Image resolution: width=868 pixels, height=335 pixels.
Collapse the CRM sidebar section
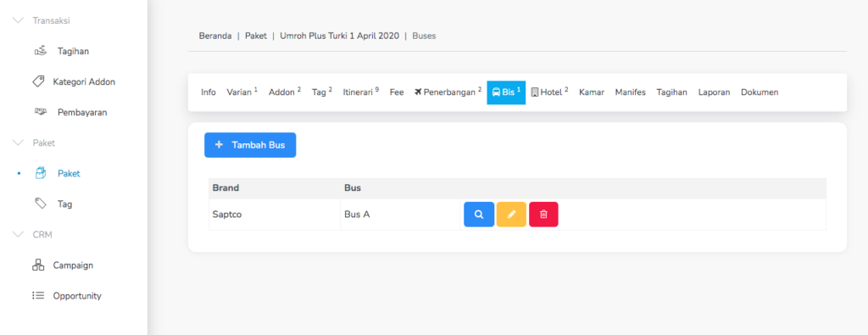pyautogui.click(x=19, y=234)
